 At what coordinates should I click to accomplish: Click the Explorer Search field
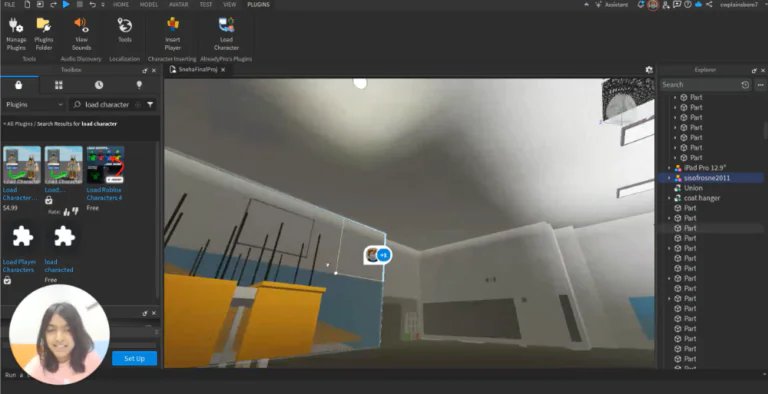[698, 84]
